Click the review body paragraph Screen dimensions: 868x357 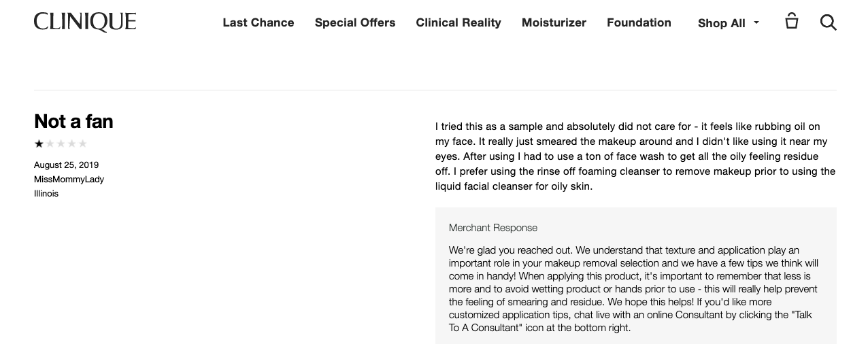point(635,156)
